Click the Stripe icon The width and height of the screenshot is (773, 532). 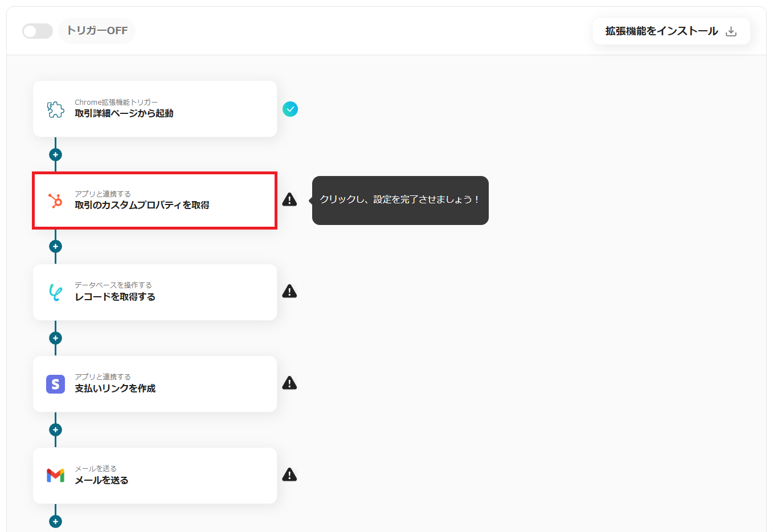55,384
